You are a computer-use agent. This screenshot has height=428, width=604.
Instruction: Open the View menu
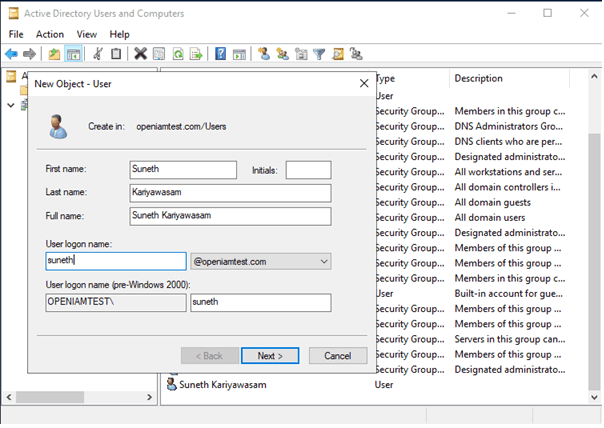(87, 34)
